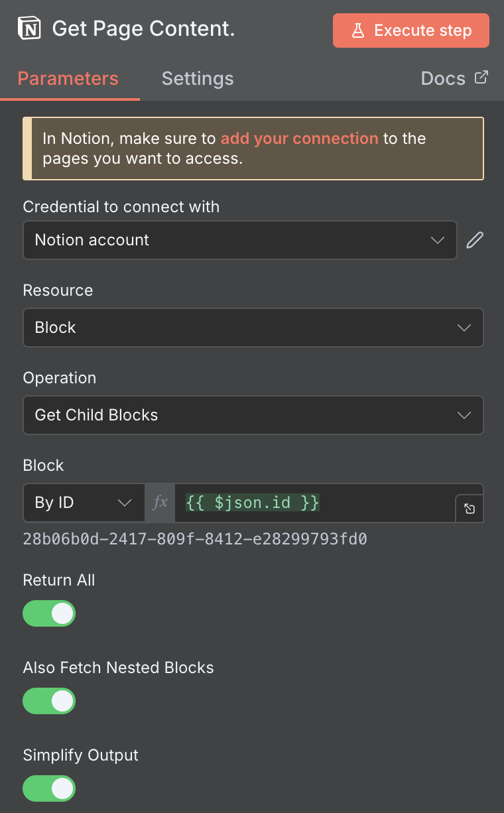Click the Docs external link icon

pyautogui.click(x=481, y=78)
